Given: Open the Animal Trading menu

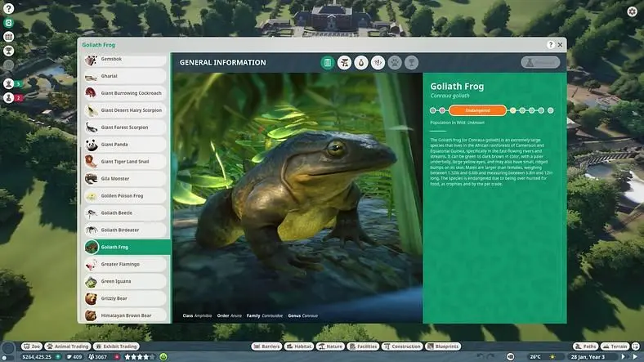Looking at the screenshot, I should pos(68,346).
